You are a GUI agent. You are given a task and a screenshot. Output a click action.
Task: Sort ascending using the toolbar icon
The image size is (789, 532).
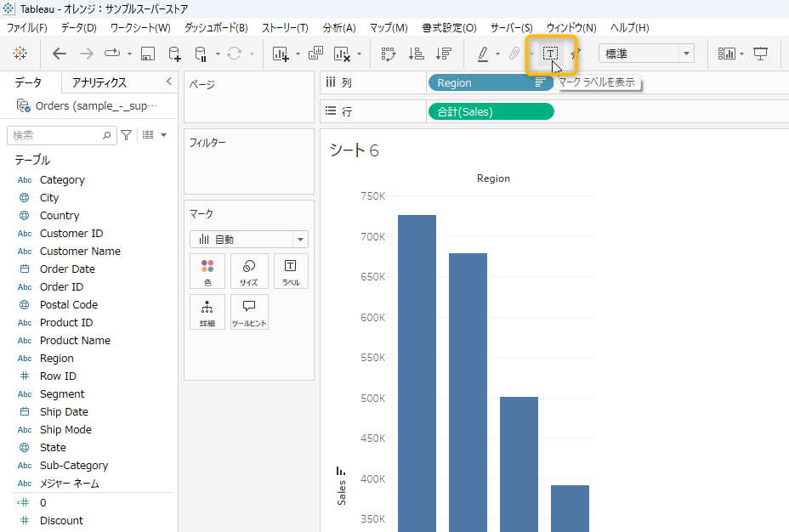tap(416, 54)
